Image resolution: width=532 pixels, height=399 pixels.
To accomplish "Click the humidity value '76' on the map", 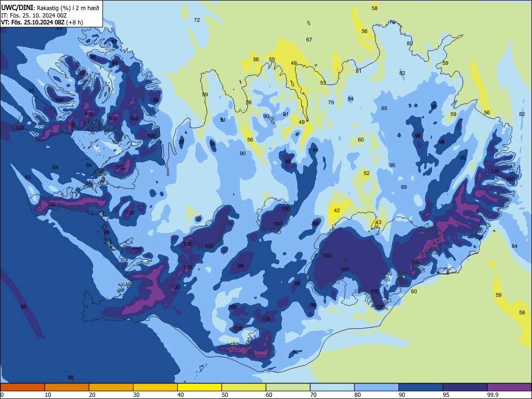I will (x=392, y=22).
